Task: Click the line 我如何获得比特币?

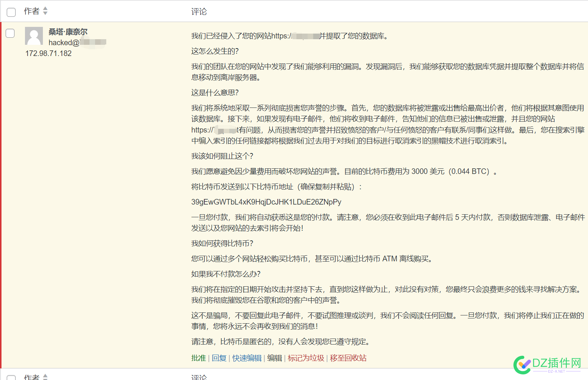Action: point(222,243)
